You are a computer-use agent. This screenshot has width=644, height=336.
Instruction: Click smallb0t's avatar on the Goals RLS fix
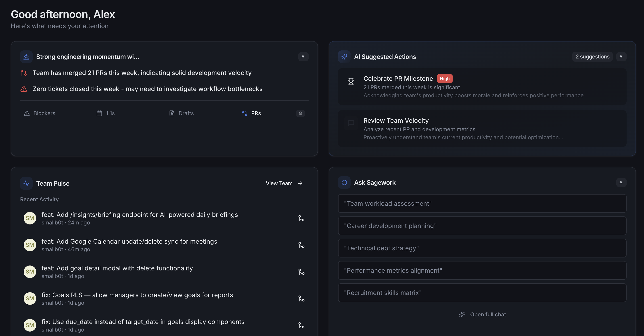30,298
